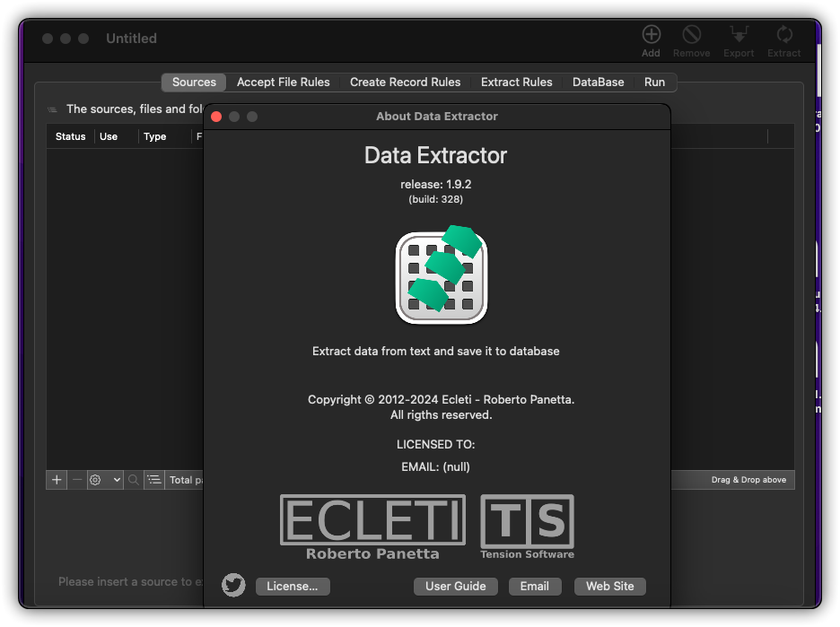Switch to the Accept File Rules tab
The height and width of the screenshot is (627, 840).
(x=283, y=82)
